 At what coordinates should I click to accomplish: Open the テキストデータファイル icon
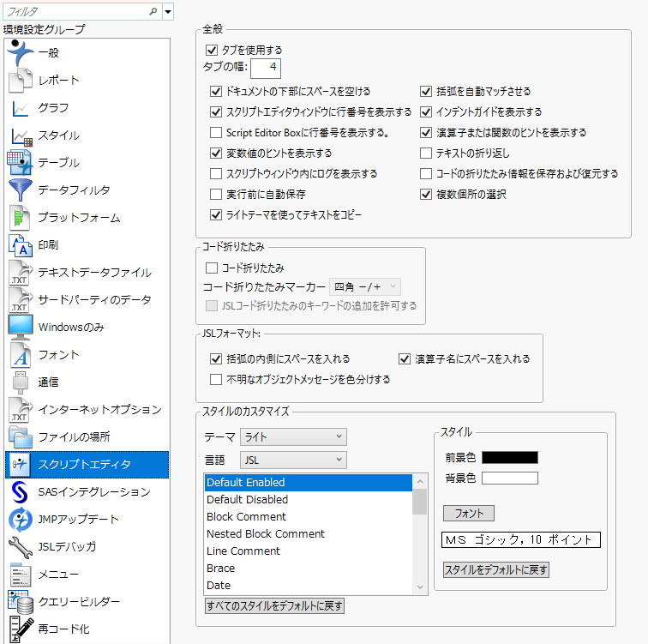click(20, 273)
